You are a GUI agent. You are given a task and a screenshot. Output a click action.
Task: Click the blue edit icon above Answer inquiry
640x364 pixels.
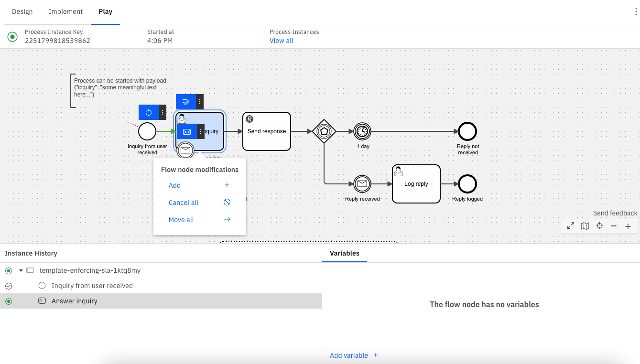click(185, 102)
